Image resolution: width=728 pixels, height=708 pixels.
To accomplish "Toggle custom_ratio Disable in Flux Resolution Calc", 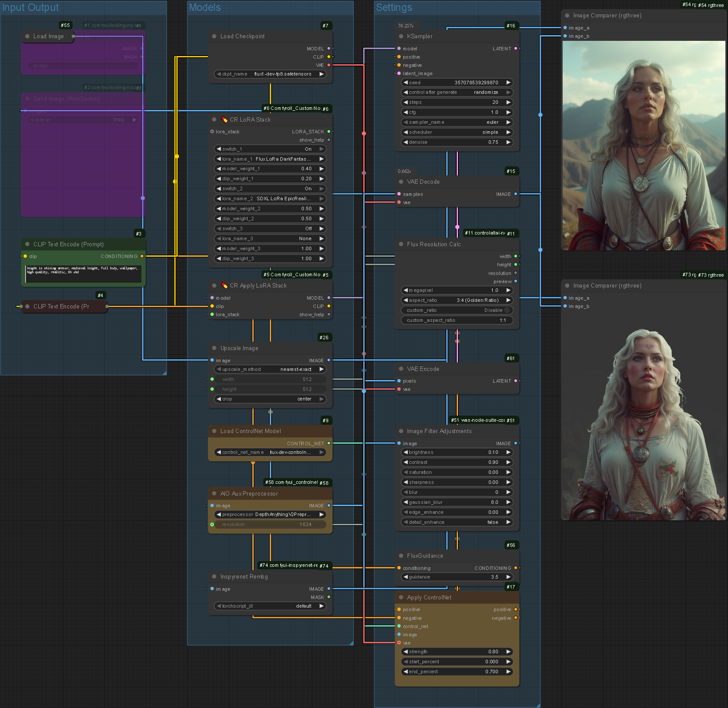I will (457, 311).
